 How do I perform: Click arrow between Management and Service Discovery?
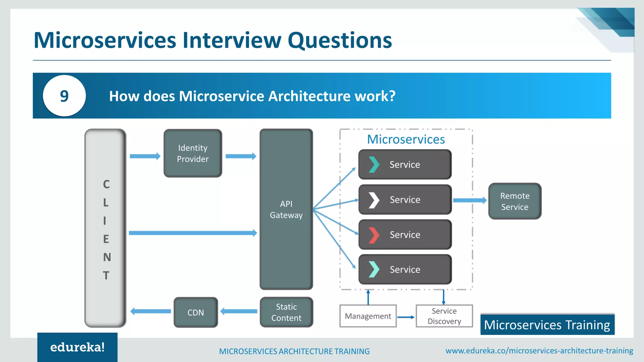point(406,317)
